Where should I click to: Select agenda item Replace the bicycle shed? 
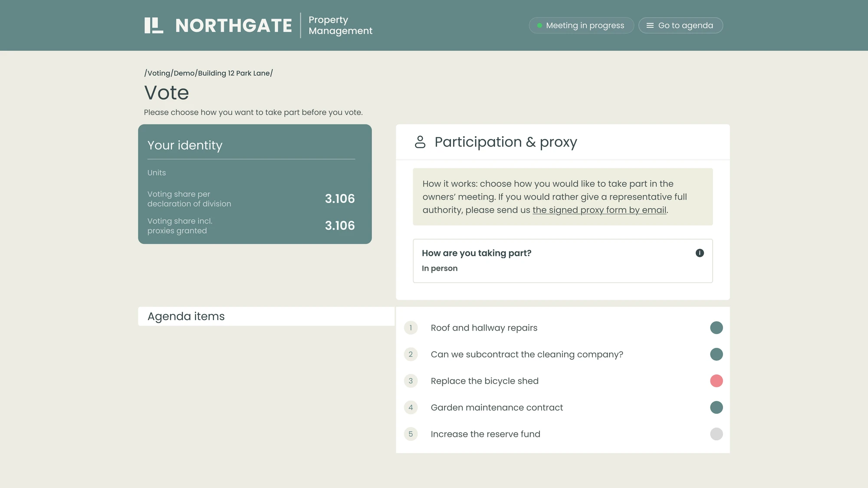562,381
